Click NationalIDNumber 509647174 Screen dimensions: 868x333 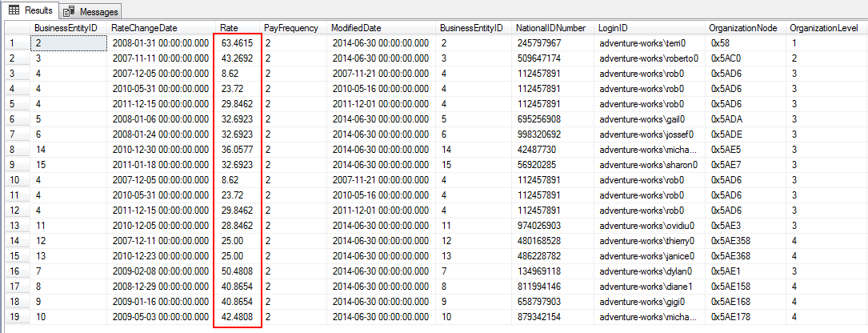tap(538, 58)
